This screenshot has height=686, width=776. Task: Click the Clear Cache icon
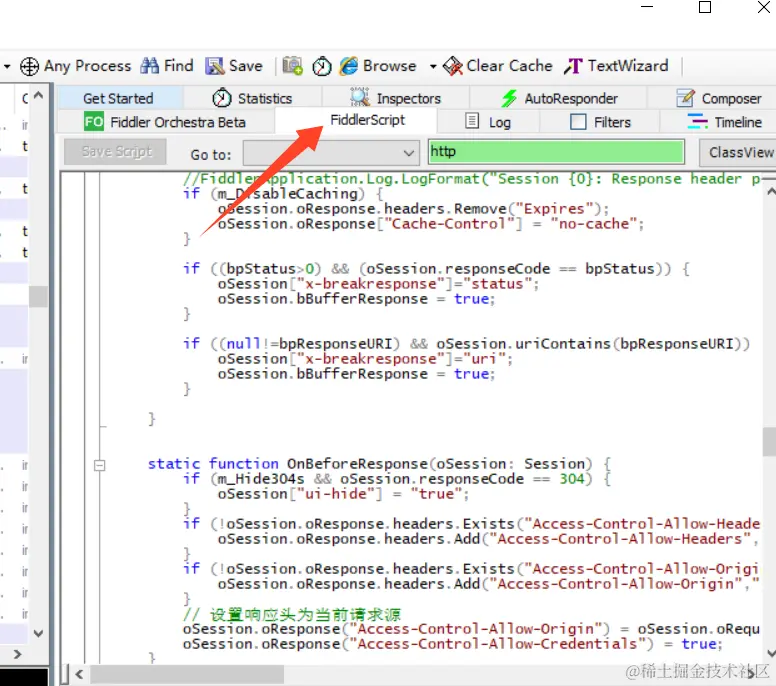pos(452,66)
